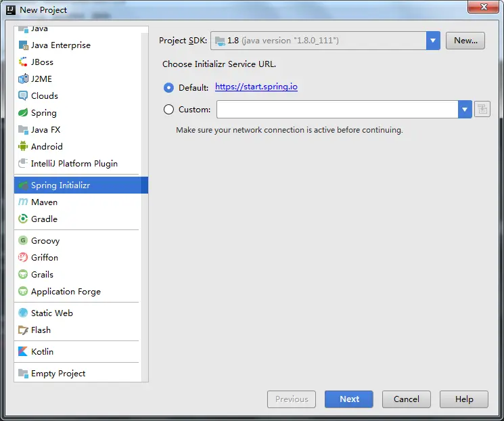Click the Java FX folder icon
504x421 pixels.
coord(23,129)
